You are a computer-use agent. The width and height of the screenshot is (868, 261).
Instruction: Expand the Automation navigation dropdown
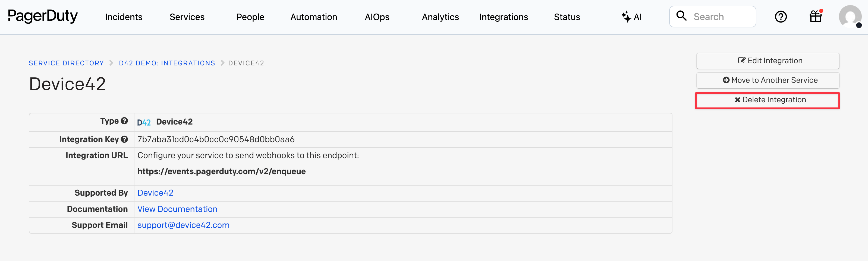point(313,17)
